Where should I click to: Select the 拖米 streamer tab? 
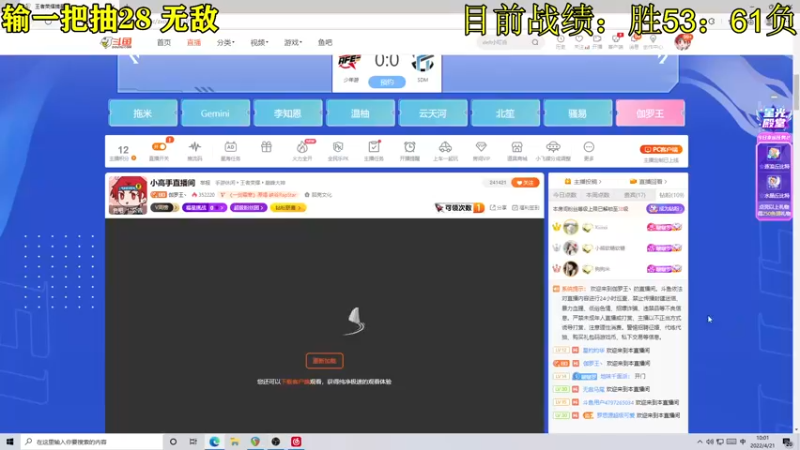143,113
